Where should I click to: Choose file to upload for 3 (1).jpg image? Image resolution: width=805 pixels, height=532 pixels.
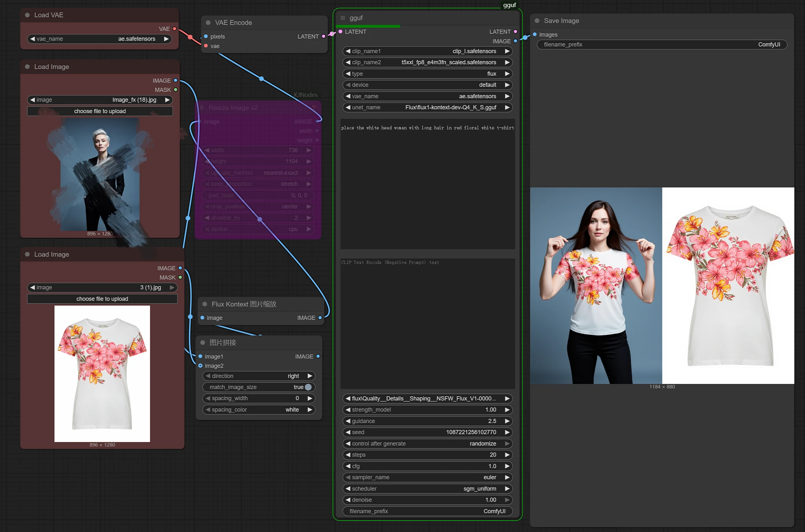pyautogui.click(x=102, y=299)
